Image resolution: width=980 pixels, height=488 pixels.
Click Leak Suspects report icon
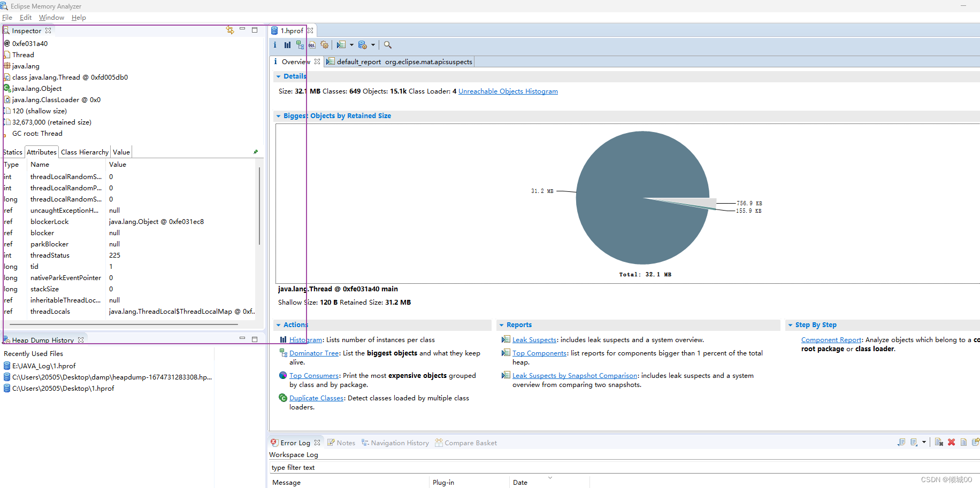(x=506, y=339)
